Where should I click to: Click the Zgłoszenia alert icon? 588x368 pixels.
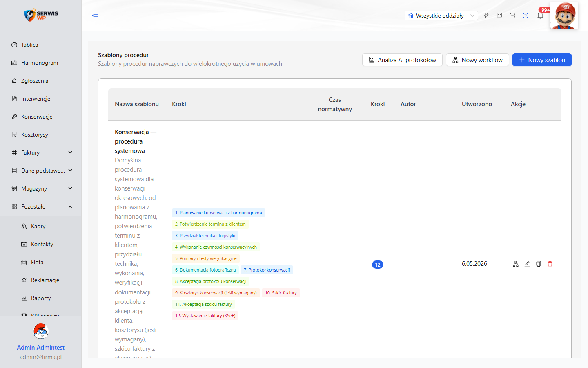pyautogui.click(x=14, y=81)
